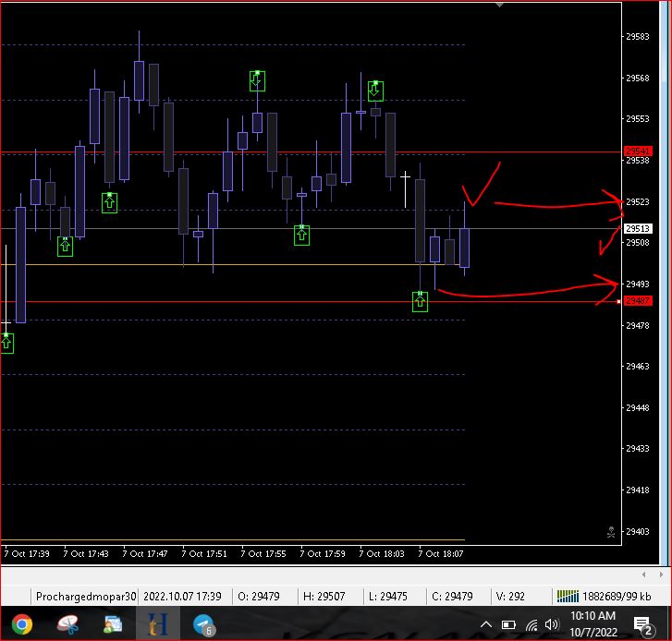
Task: Select the red 29541 price level label
Action: pyautogui.click(x=638, y=151)
